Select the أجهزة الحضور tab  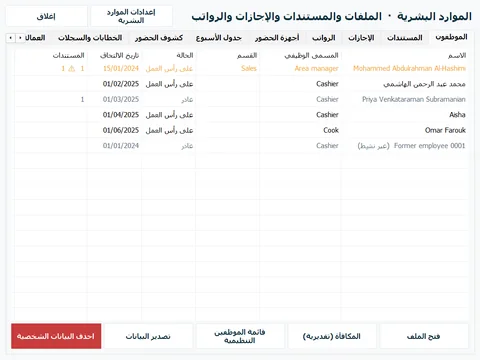click(x=277, y=38)
